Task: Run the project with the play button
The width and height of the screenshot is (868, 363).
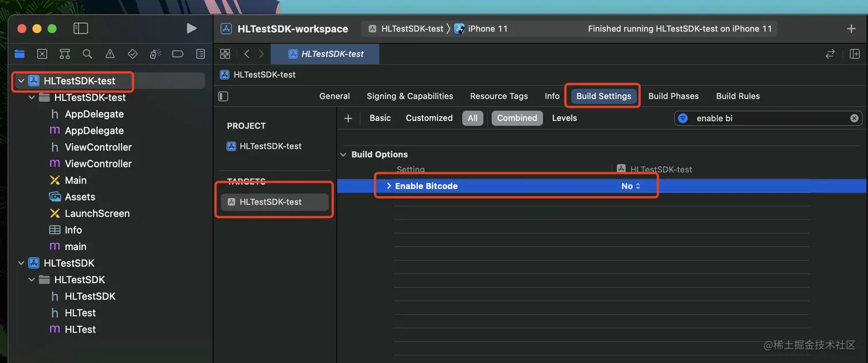Action: click(192, 29)
